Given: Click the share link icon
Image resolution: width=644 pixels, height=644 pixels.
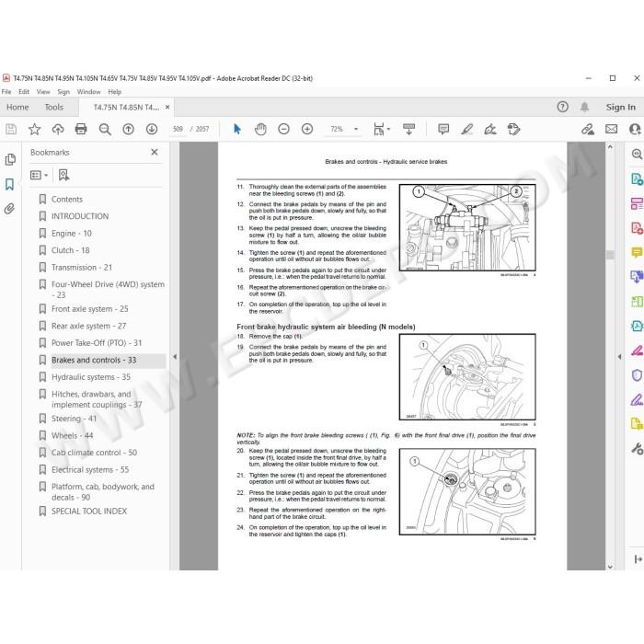Looking at the screenshot, I should tap(588, 130).
